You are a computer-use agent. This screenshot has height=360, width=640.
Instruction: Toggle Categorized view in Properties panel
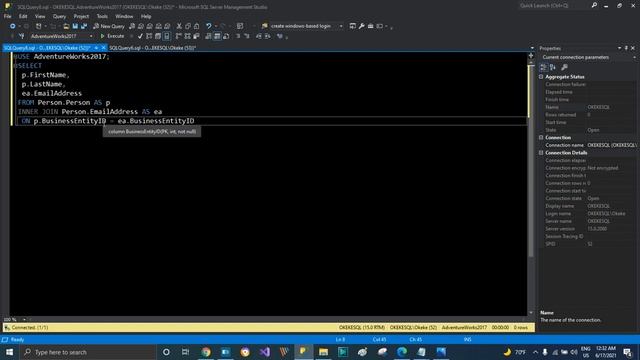544,67
